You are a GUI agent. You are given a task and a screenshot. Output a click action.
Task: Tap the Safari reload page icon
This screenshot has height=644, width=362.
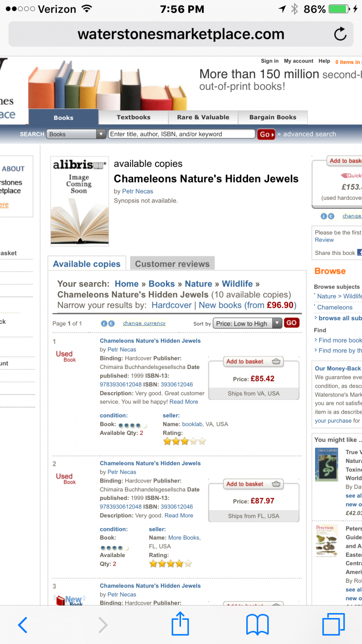(340, 34)
